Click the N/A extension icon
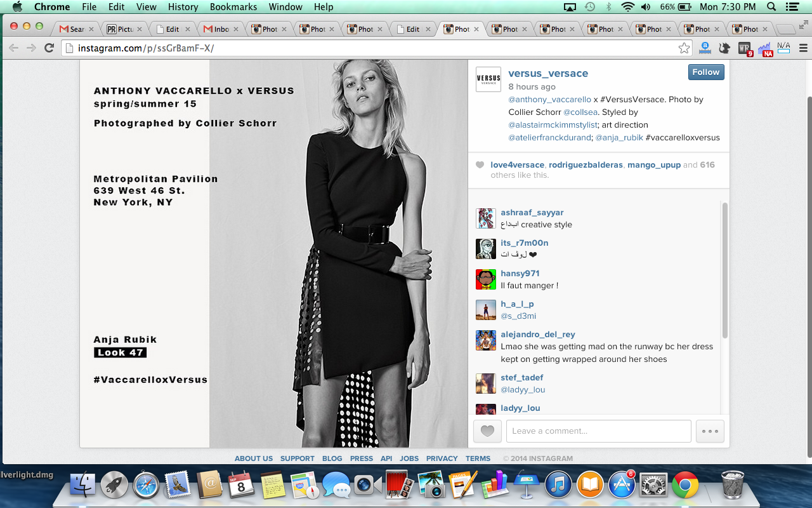The image size is (812, 508). click(x=784, y=48)
